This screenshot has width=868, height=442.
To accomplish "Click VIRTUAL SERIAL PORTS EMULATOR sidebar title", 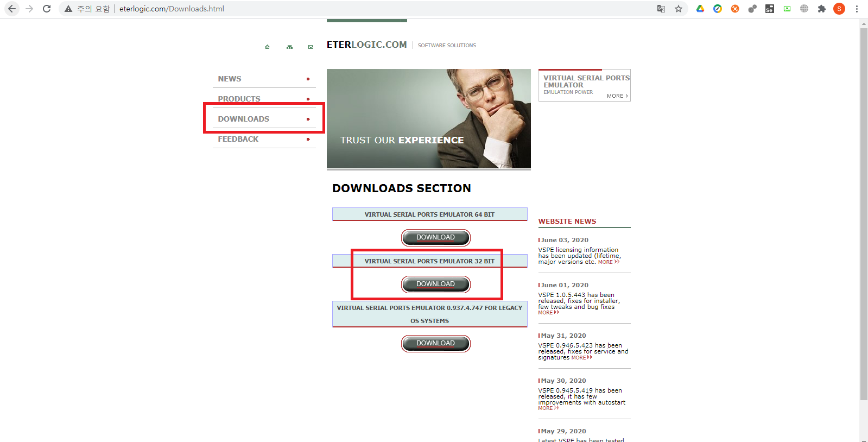I will [587, 81].
